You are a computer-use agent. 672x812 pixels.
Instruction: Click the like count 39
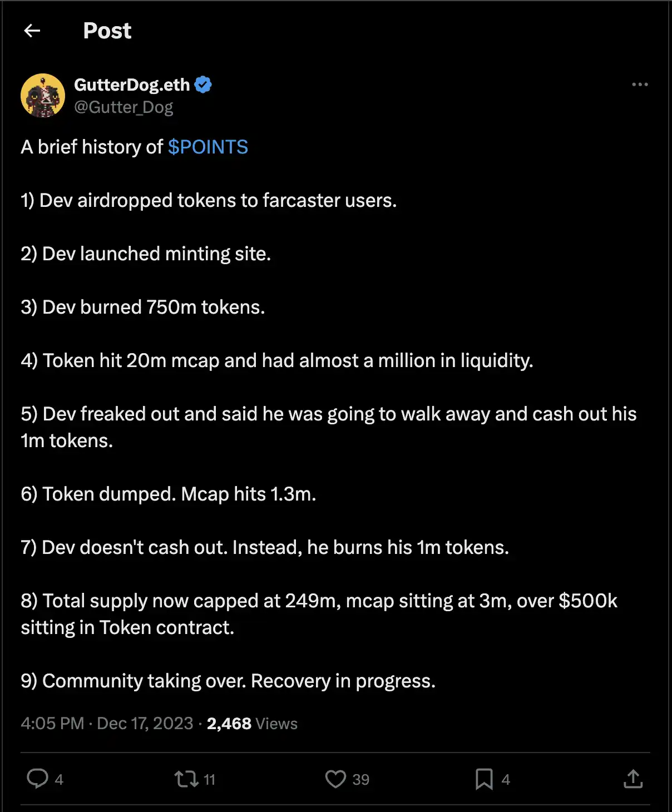click(360, 780)
